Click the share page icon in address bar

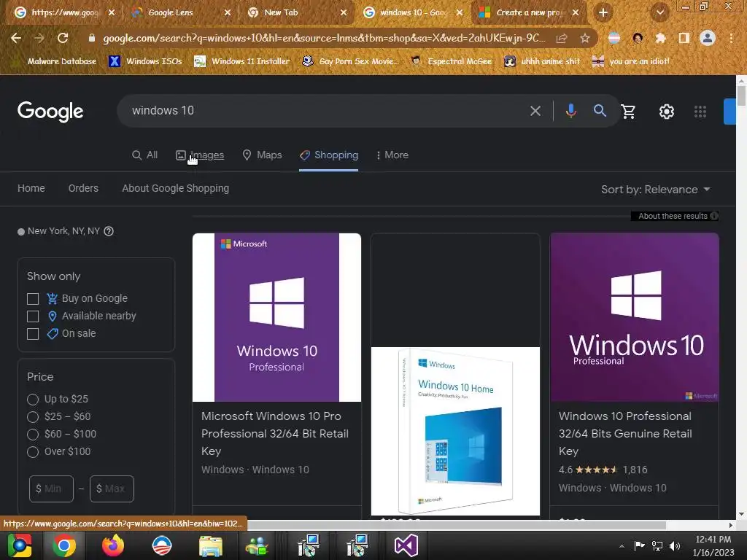tap(562, 38)
